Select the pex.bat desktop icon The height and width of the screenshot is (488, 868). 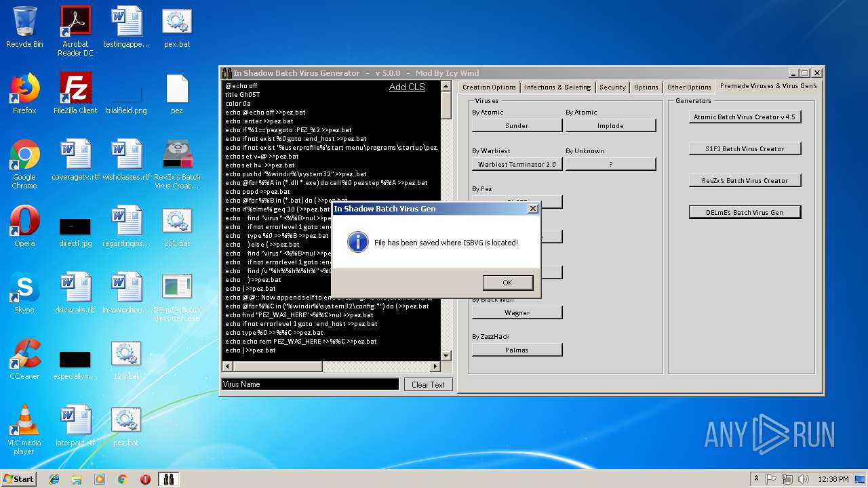[x=177, y=27]
